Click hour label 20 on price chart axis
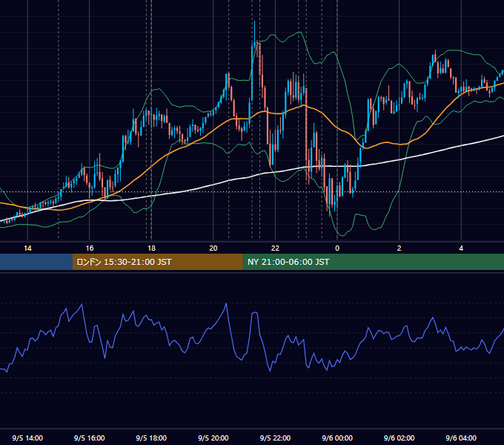Viewport: 504px width, 445px height. [x=213, y=248]
